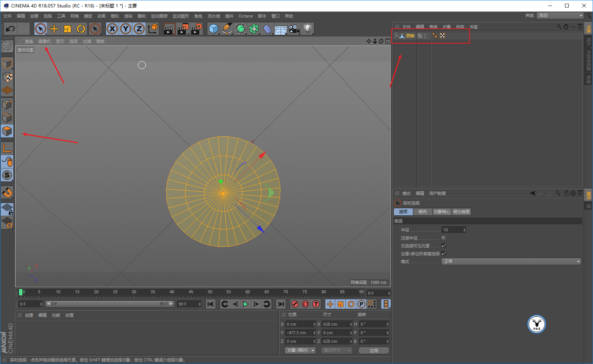The height and width of the screenshot is (364, 593).
Task: Render the active view with the clapperboard icon
Action: point(169,29)
